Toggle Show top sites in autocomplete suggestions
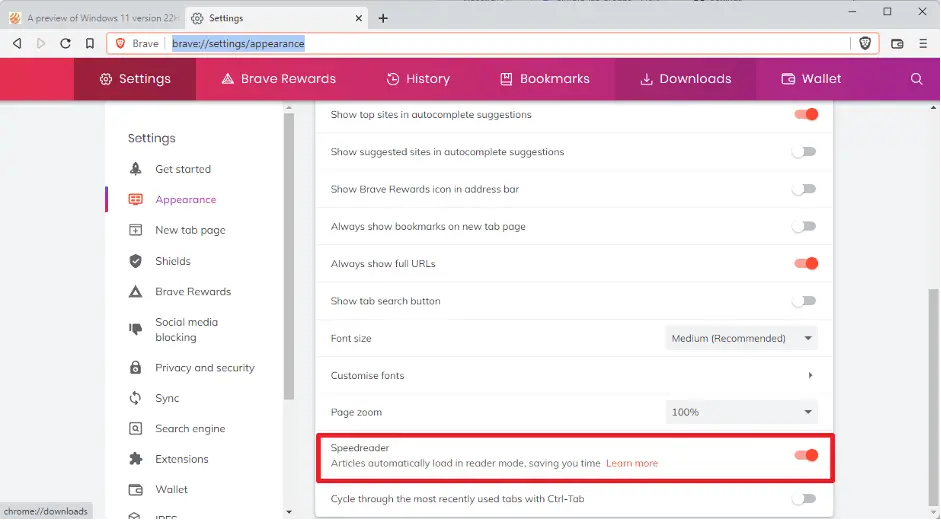941x520 pixels. (805, 114)
